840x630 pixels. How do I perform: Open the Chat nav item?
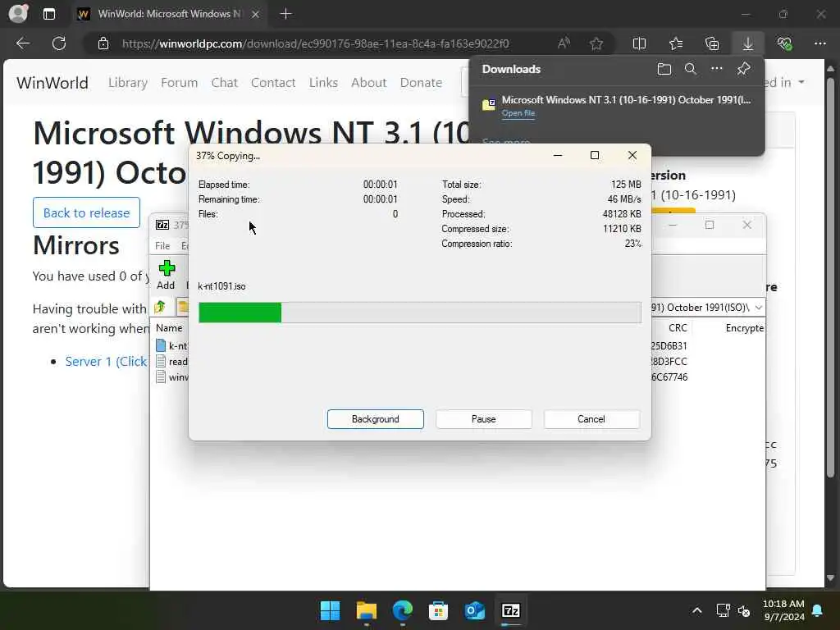(x=224, y=83)
